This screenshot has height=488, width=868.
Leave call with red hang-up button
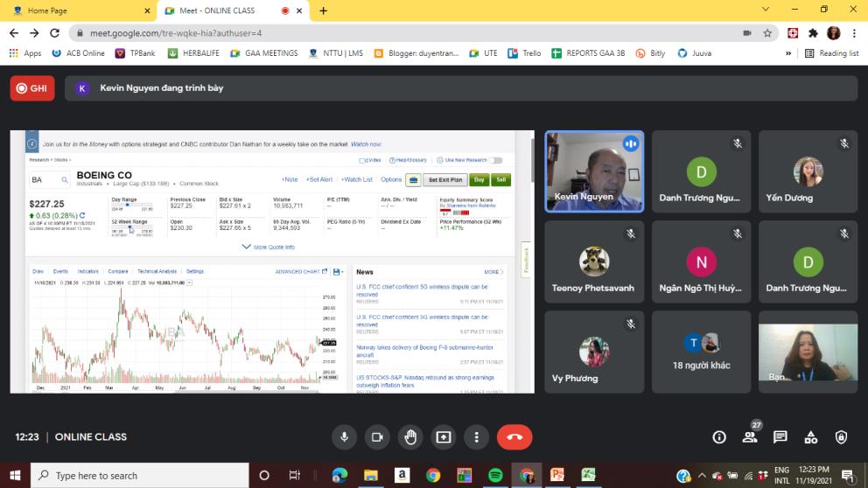[x=514, y=437]
